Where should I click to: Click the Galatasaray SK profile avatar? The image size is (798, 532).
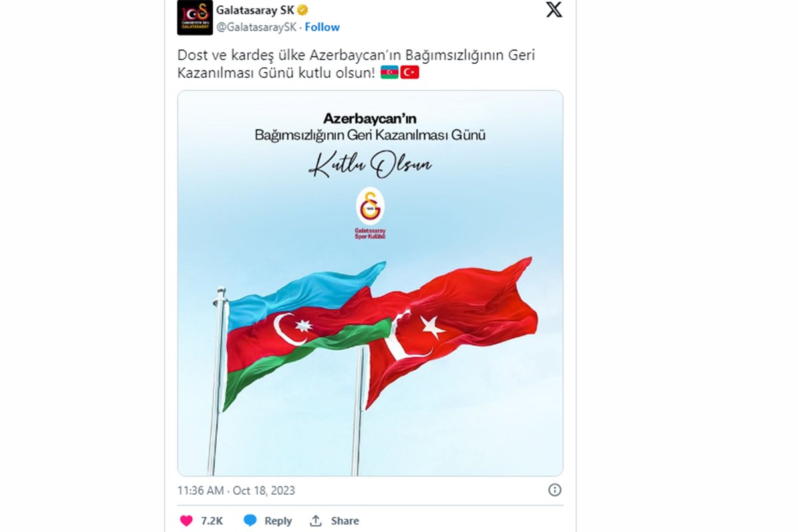pyautogui.click(x=195, y=17)
